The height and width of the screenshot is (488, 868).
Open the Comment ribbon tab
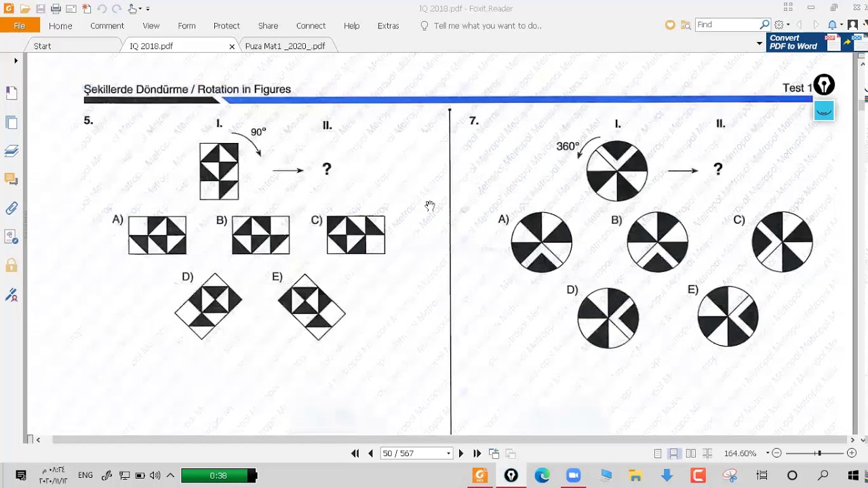(x=107, y=26)
